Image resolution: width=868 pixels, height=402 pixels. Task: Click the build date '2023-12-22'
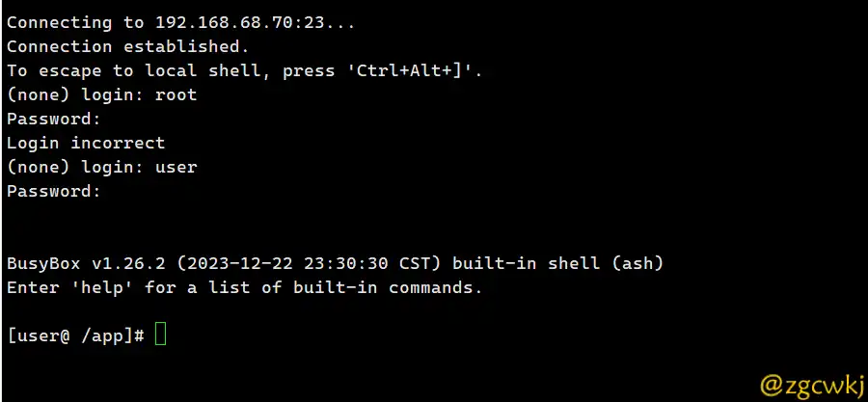coord(240,264)
